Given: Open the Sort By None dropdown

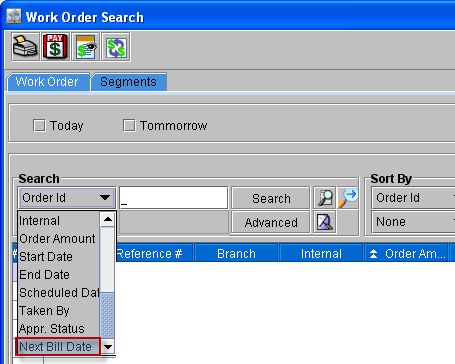Looking at the screenshot, I should pos(413,222).
